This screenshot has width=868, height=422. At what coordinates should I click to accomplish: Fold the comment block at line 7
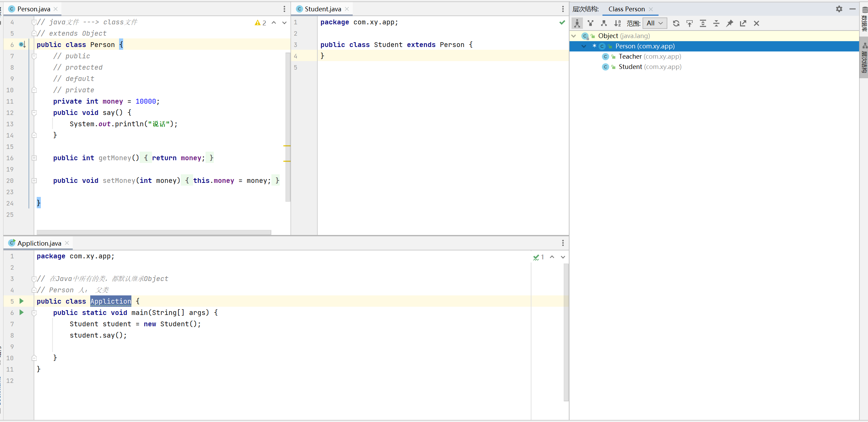pos(34,56)
